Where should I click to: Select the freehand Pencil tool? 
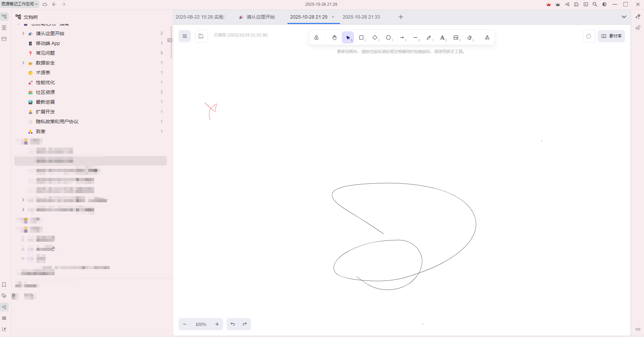(x=429, y=37)
